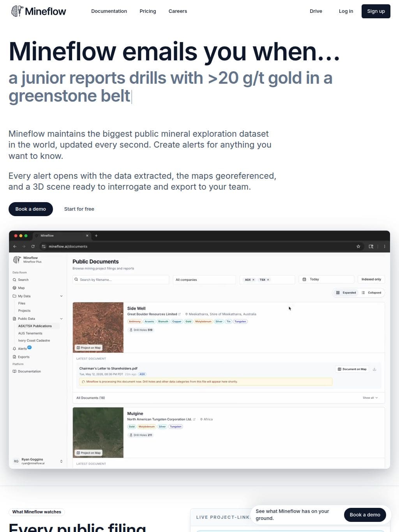This screenshot has width=399, height=532.
Task: Toggle the Indexed only filter
Action: (371, 280)
